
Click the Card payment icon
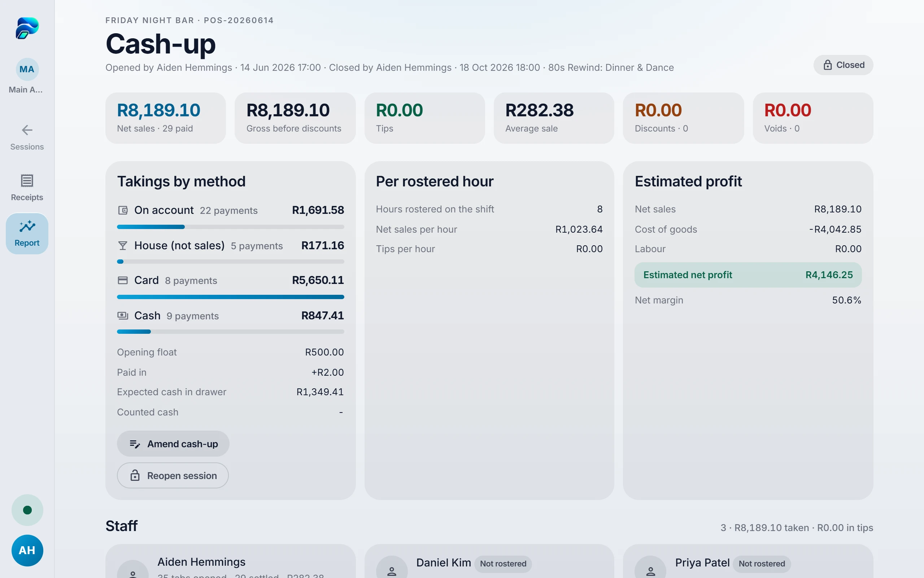tap(123, 280)
